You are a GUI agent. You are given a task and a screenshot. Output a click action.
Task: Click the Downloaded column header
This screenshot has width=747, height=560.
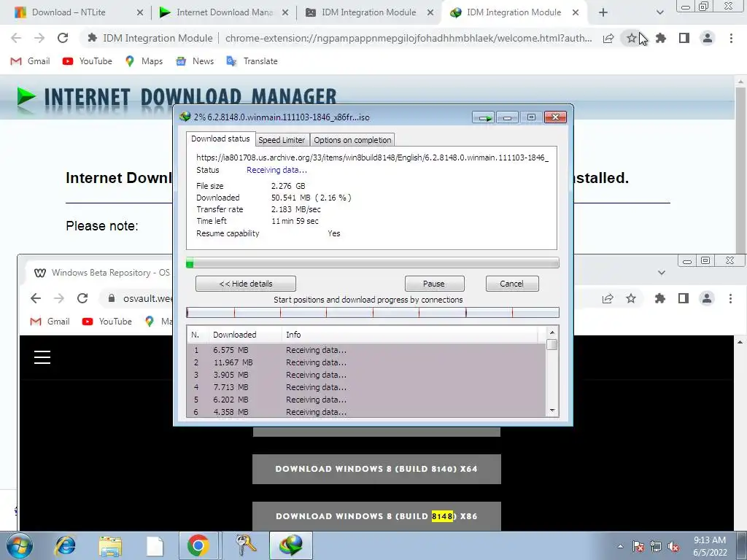[245, 335]
